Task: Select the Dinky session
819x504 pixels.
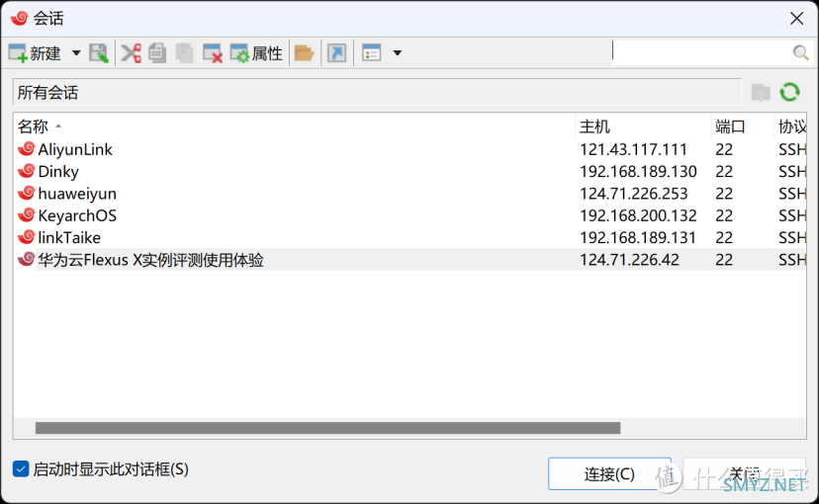Action: click(x=58, y=172)
